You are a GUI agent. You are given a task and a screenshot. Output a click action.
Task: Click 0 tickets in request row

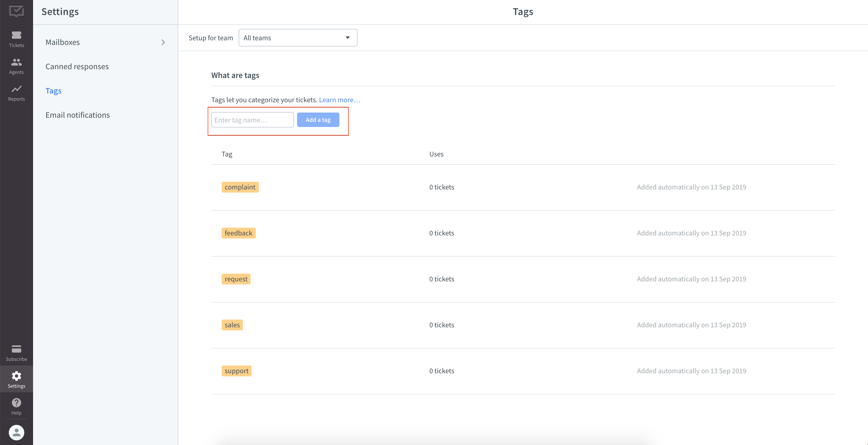tap(441, 279)
